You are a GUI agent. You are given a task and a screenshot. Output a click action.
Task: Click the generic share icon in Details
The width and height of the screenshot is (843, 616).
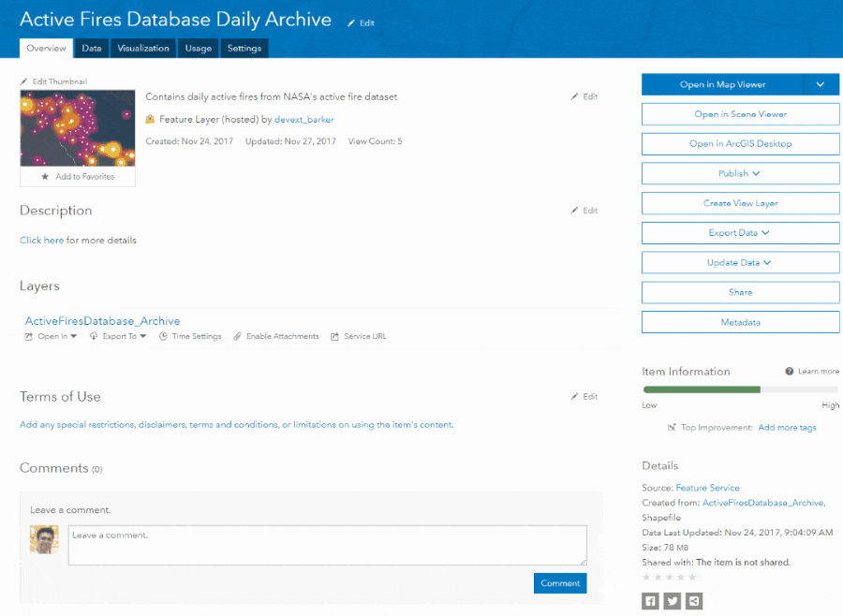694,601
